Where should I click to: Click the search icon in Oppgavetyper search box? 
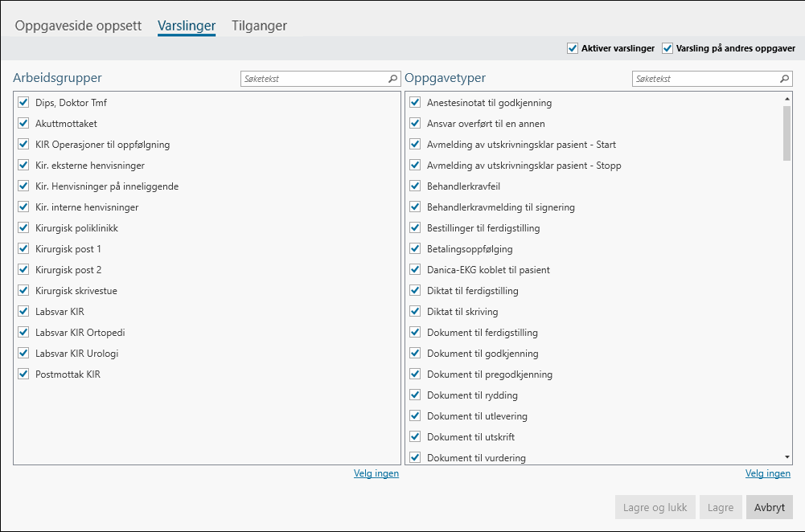(784, 79)
